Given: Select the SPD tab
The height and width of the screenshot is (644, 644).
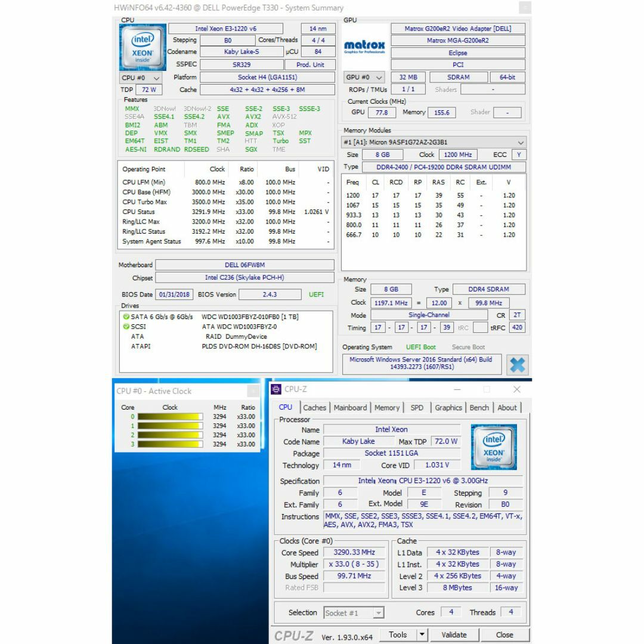Looking at the screenshot, I should (417, 407).
